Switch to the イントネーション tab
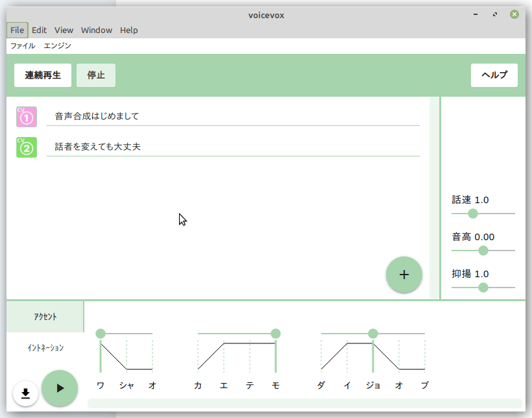Image resolution: width=532 pixels, height=418 pixels. pyautogui.click(x=45, y=348)
